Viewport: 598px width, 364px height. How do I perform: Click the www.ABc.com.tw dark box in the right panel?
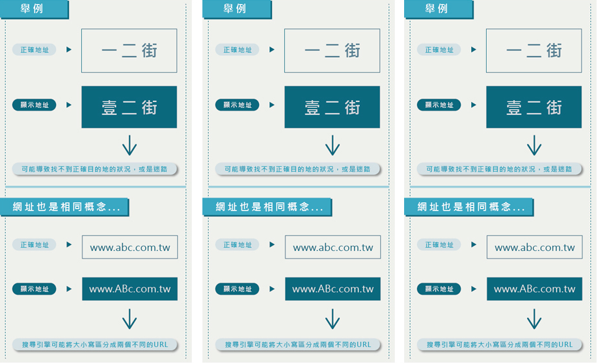(534, 289)
